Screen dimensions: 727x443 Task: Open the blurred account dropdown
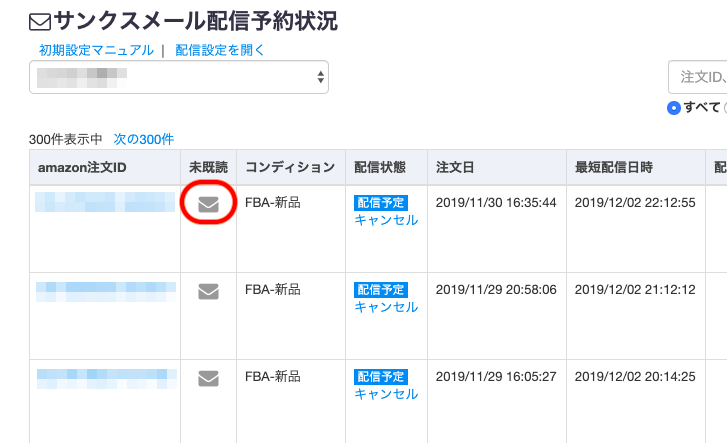tap(179, 77)
